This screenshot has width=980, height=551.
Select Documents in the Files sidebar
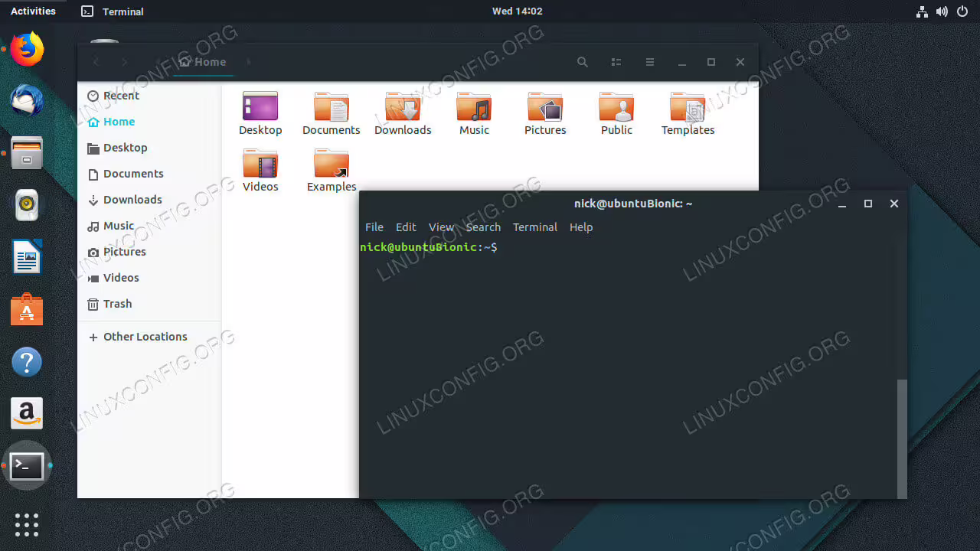pos(149,174)
